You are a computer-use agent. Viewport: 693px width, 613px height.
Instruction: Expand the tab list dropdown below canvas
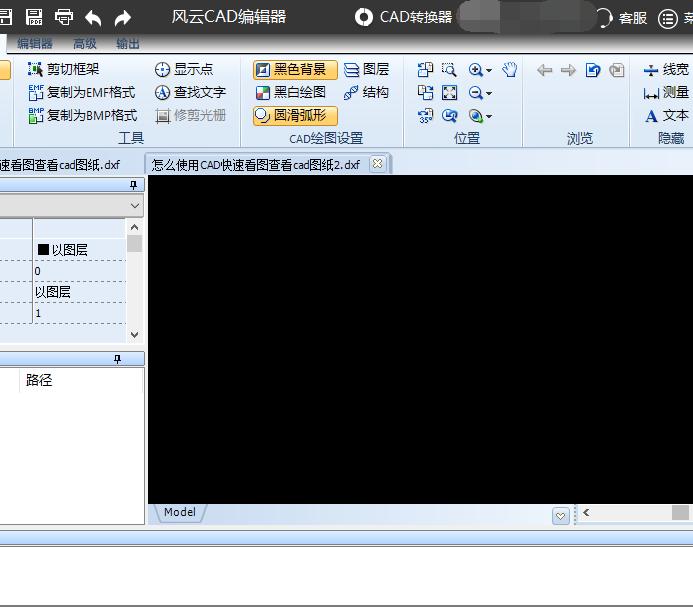click(x=561, y=516)
